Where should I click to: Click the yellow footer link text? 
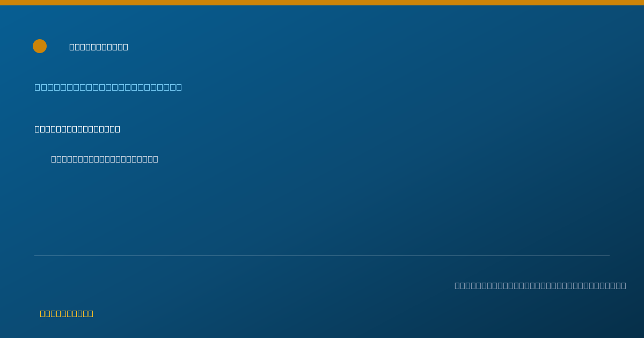(67, 313)
